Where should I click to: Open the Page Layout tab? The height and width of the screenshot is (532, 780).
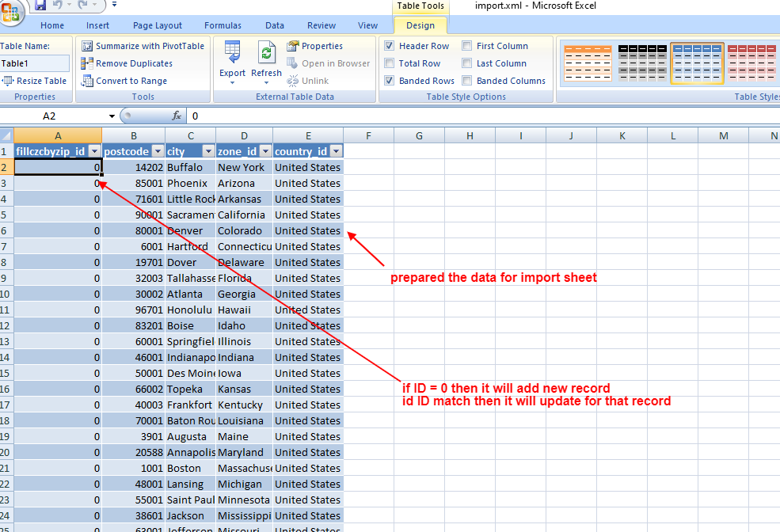[x=158, y=25]
